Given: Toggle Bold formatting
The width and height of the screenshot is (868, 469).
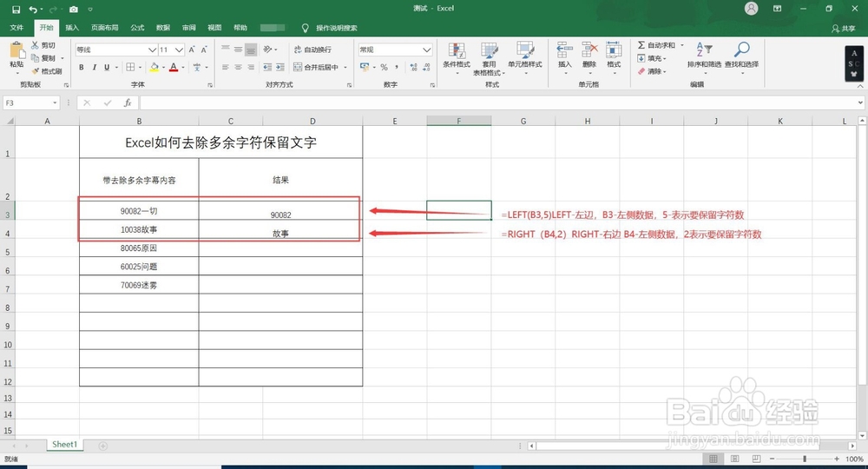Looking at the screenshot, I should (82, 67).
